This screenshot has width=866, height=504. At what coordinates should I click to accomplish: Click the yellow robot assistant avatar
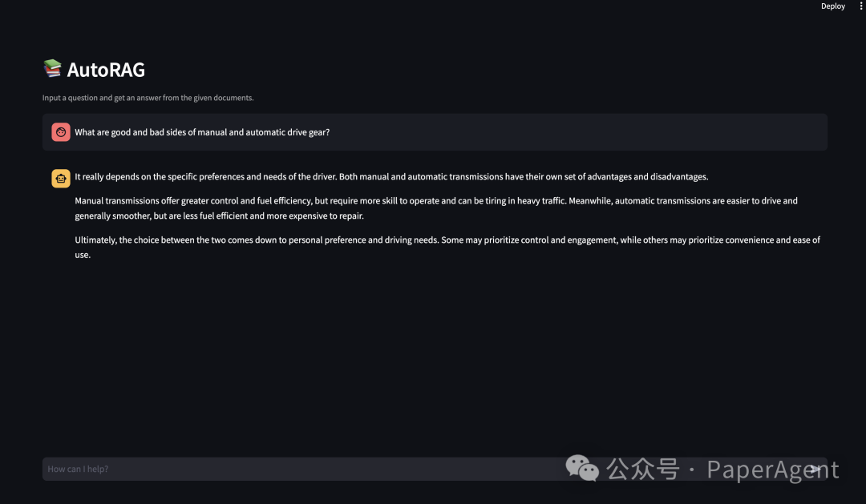[61, 179]
